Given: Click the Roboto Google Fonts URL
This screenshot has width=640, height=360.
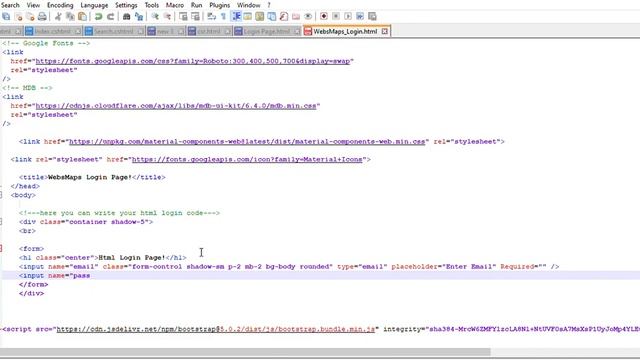Looking at the screenshot, I should click(x=193, y=61).
